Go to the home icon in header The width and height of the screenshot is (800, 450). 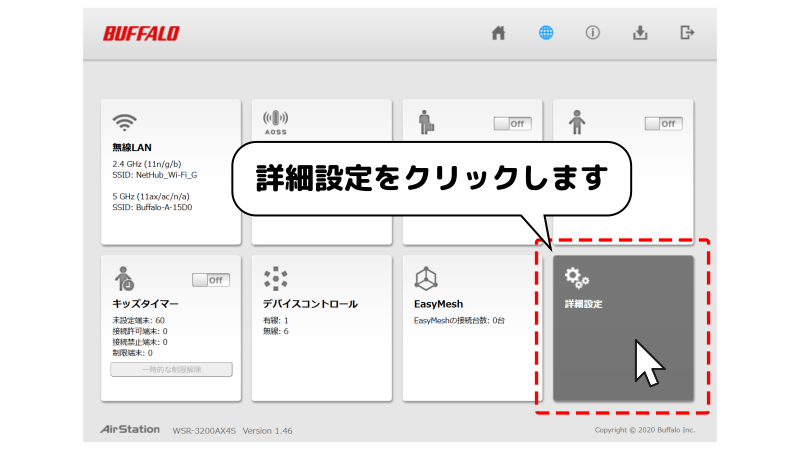[498, 33]
